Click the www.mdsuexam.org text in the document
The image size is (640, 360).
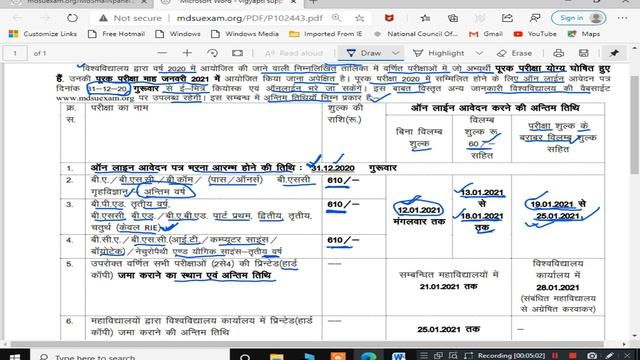95,98
